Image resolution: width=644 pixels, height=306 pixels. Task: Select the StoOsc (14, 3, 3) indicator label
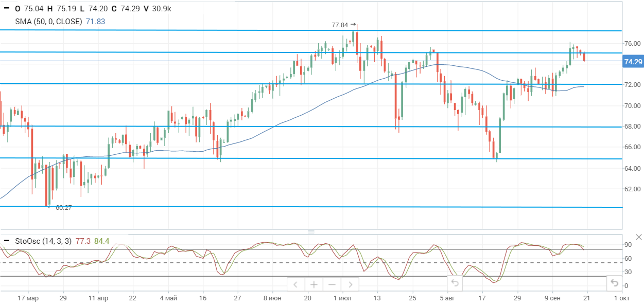pyautogui.click(x=43, y=240)
